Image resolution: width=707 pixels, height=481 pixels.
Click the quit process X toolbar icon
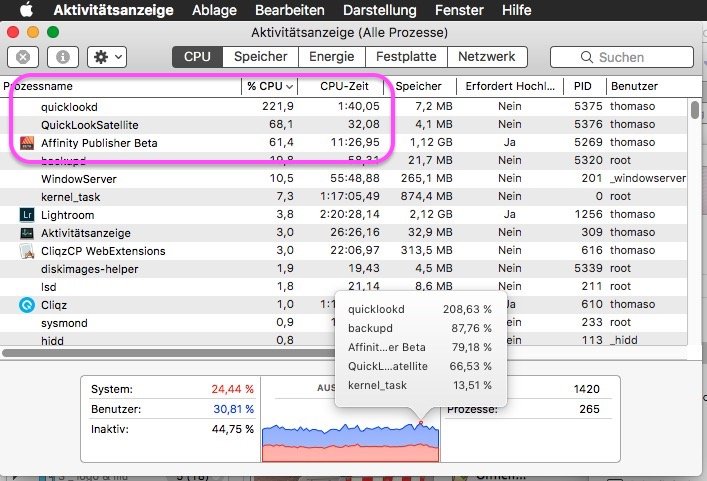click(23, 57)
